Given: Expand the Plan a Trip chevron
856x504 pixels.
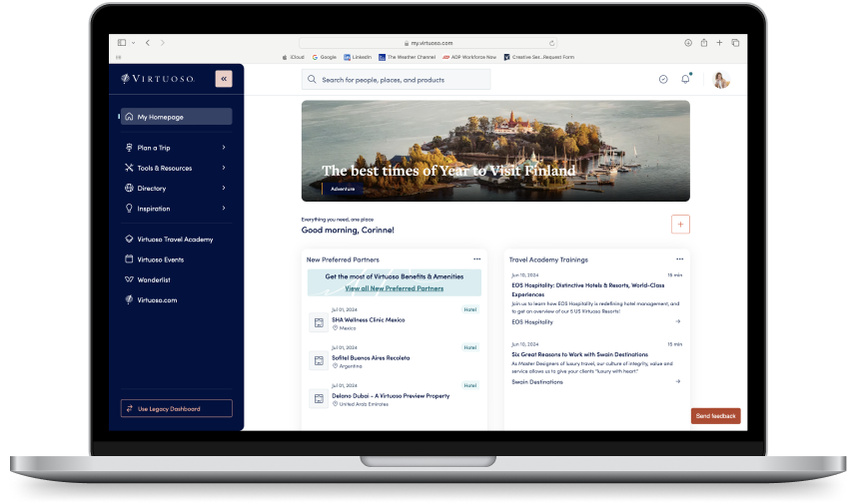Looking at the screenshot, I should (224, 148).
